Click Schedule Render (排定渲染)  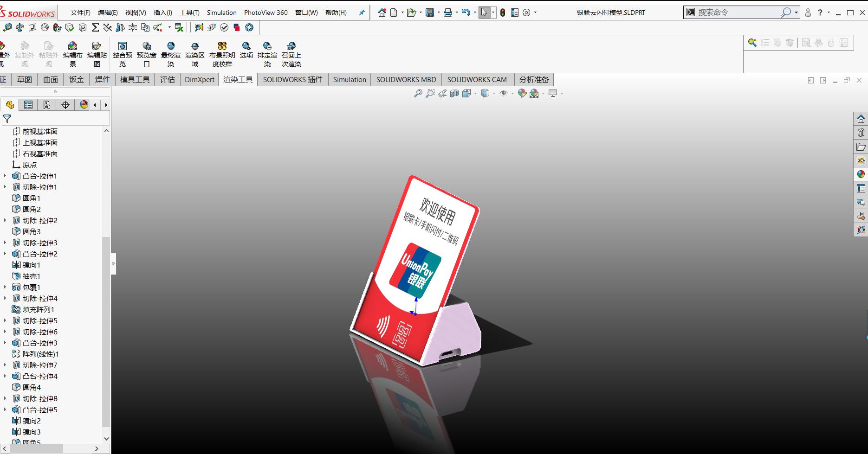267,54
